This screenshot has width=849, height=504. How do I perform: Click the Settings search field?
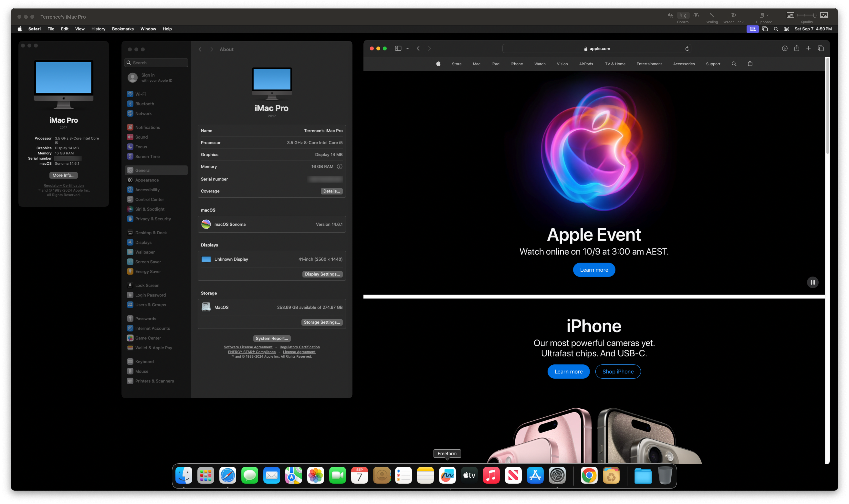click(x=156, y=63)
